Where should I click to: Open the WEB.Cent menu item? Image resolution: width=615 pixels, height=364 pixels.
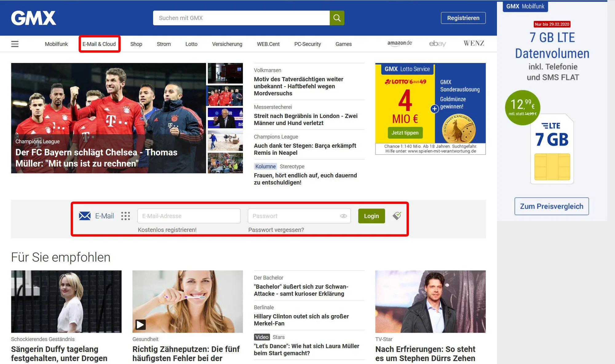tap(268, 44)
